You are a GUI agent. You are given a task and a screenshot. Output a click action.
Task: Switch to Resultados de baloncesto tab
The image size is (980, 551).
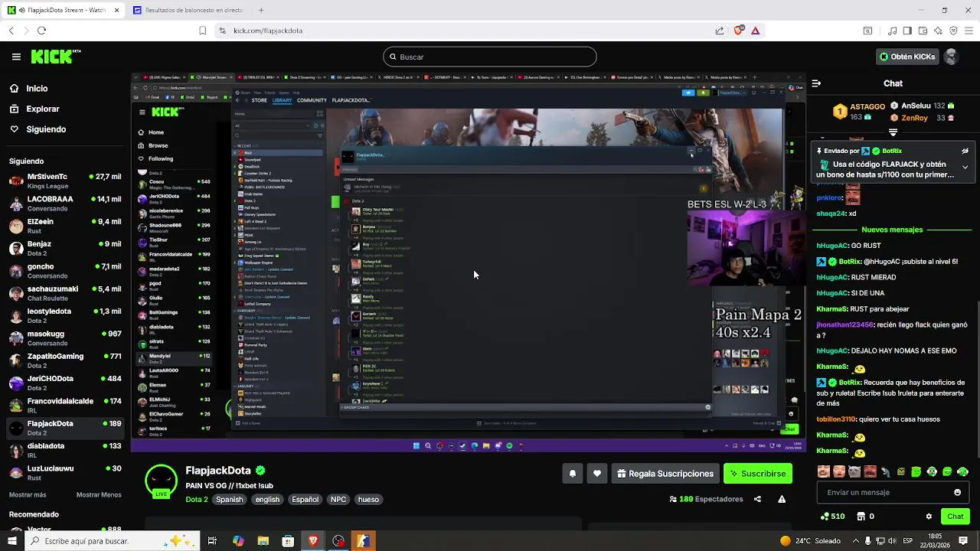pyautogui.click(x=188, y=10)
